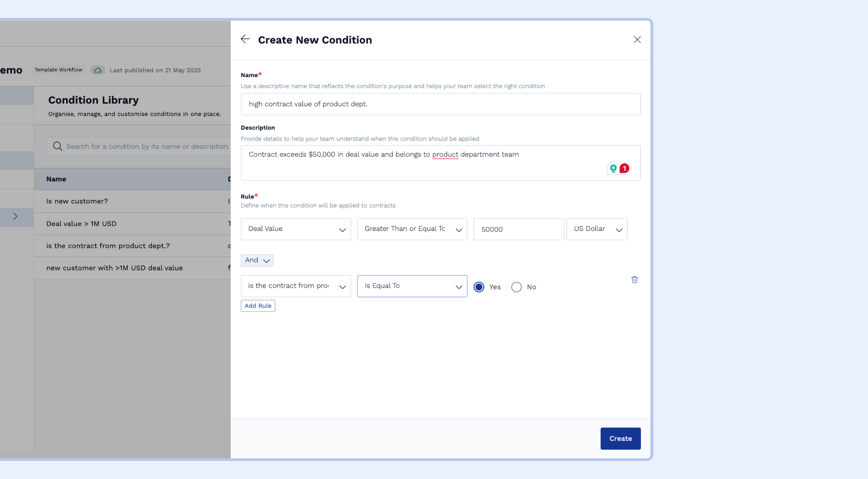Viewport: 868px width, 479px height.
Task: Click the cloud publish status icon
Action: (98, 70)
